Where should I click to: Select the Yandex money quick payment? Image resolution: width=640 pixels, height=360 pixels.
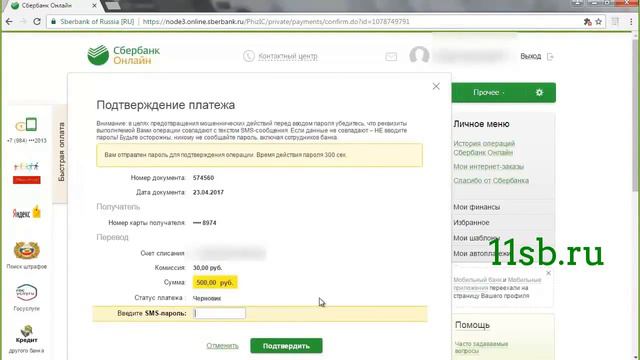tap(27, 213)
